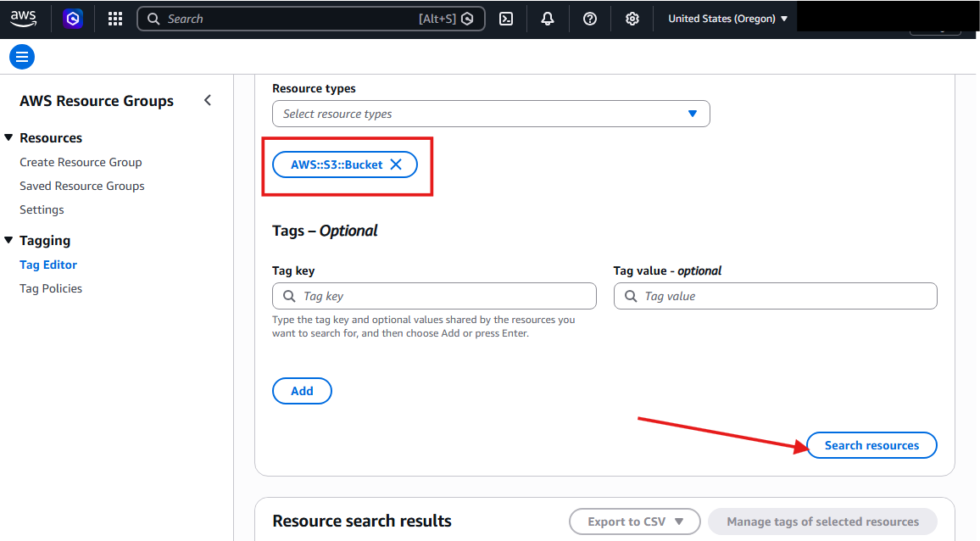Click the AWS Resource Groups heading
Screen dimensions: 980x541
[x=97, y=101]
